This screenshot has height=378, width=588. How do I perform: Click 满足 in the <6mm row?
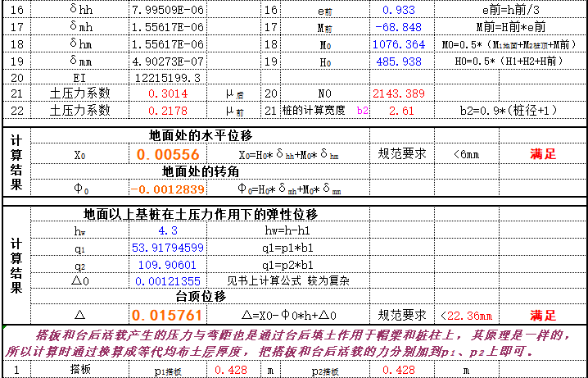(x=543, y=154)
